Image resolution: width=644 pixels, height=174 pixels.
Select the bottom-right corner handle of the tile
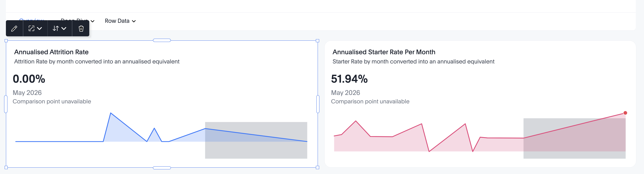(x=317, y=168)
